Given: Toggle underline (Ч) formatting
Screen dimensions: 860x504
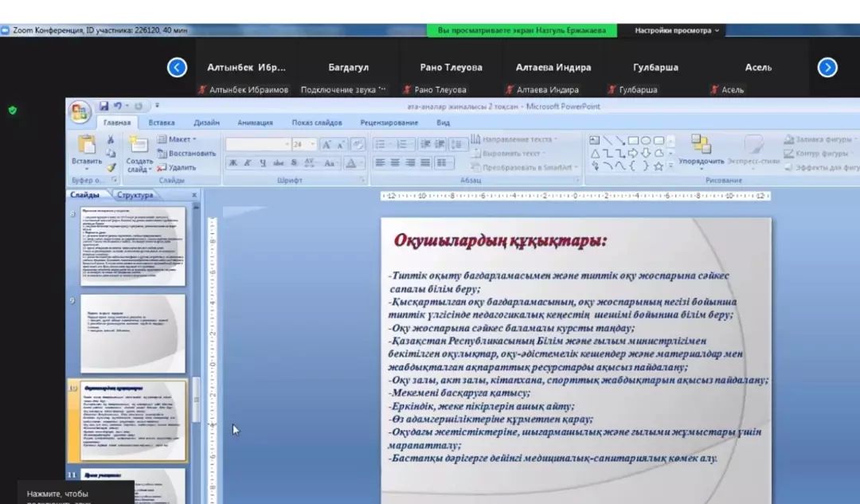Looking at the screenshot, I should point(263,163).
